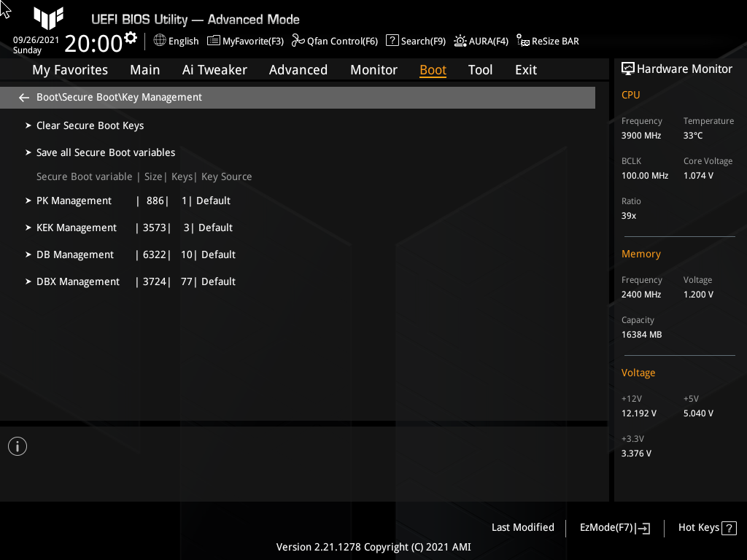Screen dimensions: 747x560
Task: Open the AURA lighting settings
Action: [x=481, y=41]
